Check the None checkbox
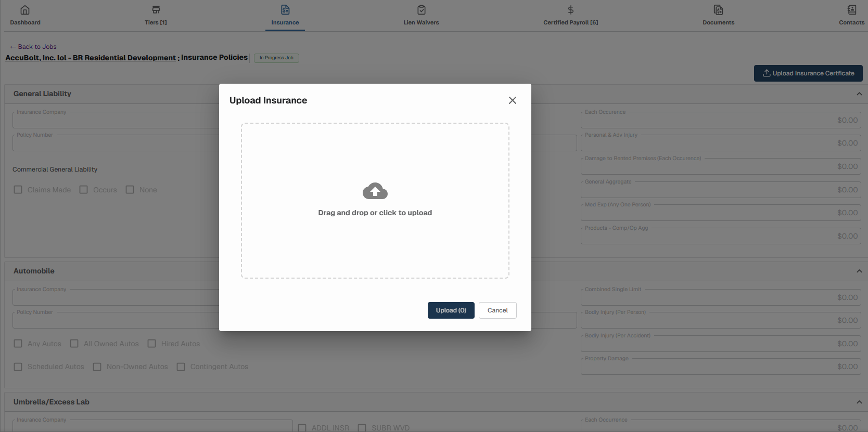The width and height of the screenshot is (868, 432). [x=130, y=190]
